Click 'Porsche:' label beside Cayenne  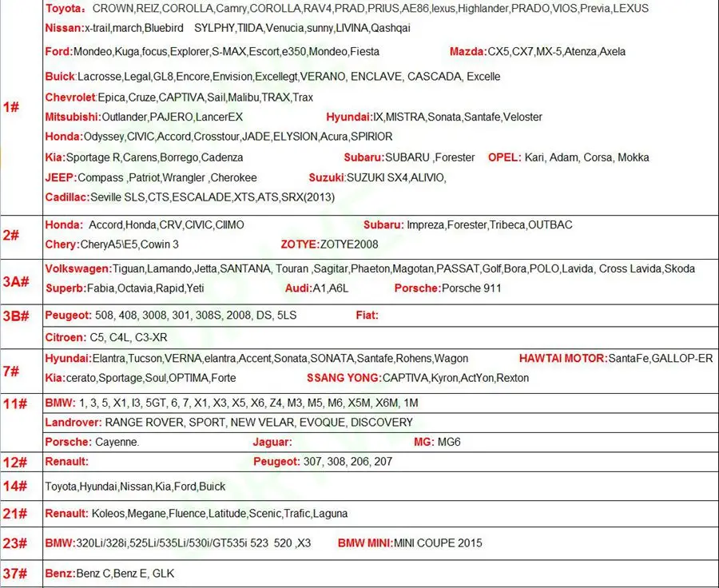(69, 442)
